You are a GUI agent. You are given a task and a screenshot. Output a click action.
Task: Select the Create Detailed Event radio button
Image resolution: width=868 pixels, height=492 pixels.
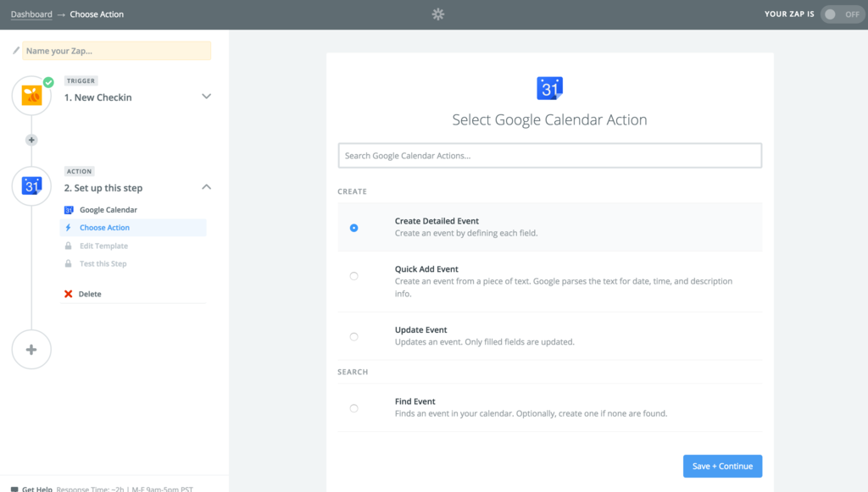[x=353, y=228]
